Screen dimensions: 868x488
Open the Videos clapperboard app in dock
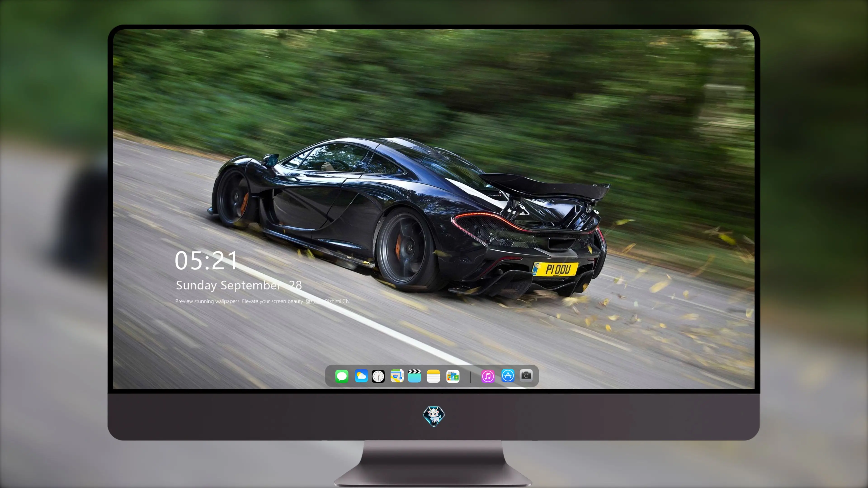click(x=415, y=376)
